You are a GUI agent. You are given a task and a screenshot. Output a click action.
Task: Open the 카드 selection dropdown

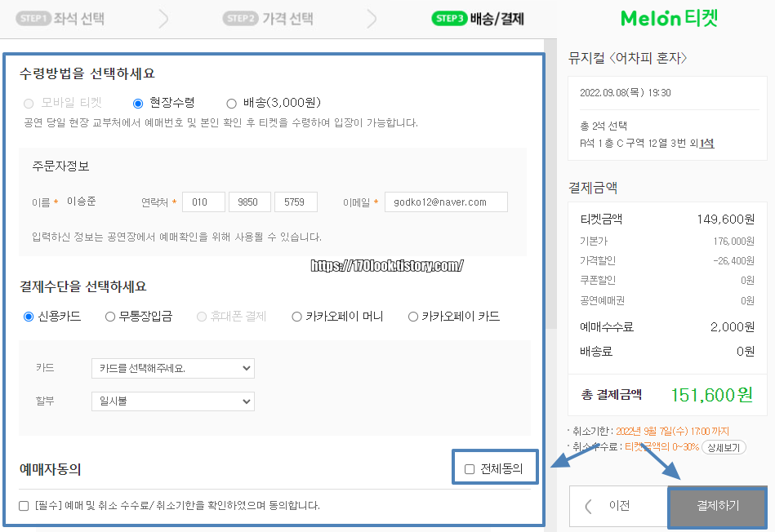coord(172,368)
